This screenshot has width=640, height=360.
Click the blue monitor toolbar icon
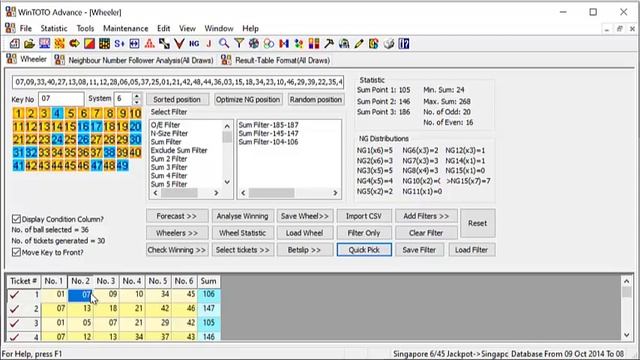click(44, 44)
